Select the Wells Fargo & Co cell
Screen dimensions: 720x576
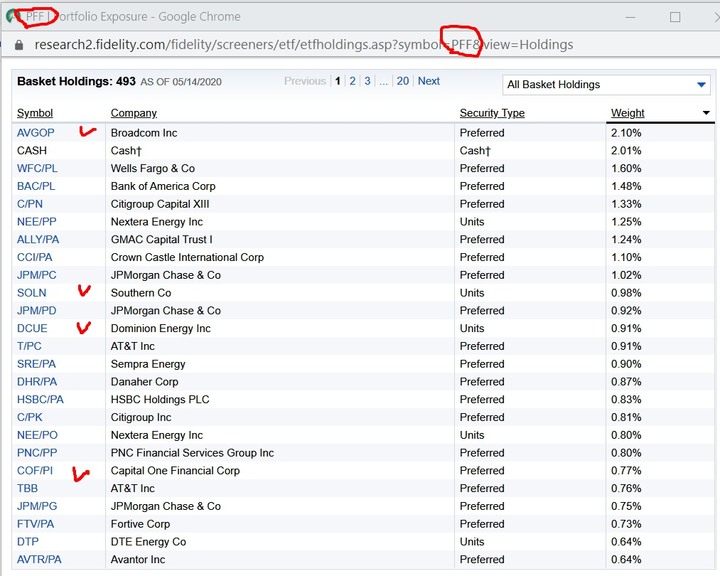point(153,168)
